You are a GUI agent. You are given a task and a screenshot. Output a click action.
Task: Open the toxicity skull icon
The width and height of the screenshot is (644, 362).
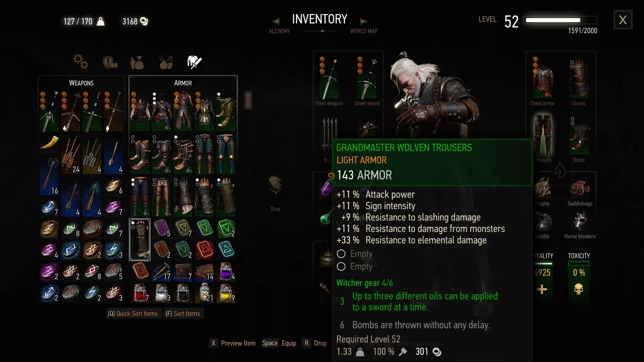pos(579,289)
